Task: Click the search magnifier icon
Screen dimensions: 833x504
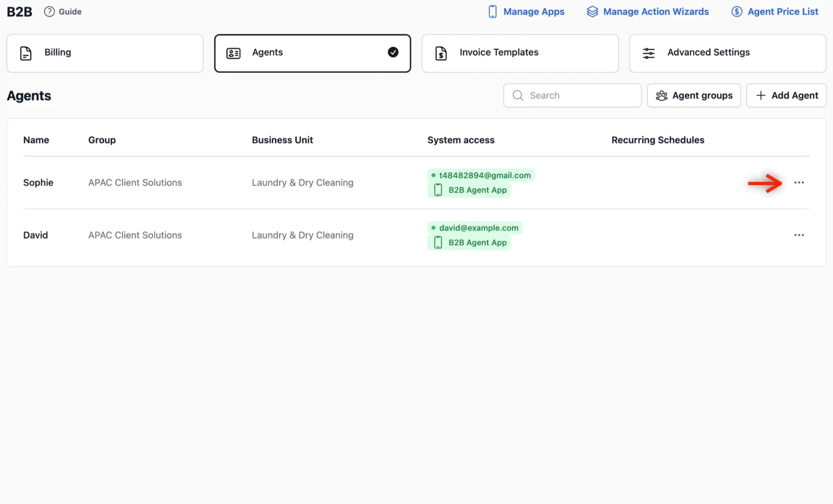Action: coord(518,95)
